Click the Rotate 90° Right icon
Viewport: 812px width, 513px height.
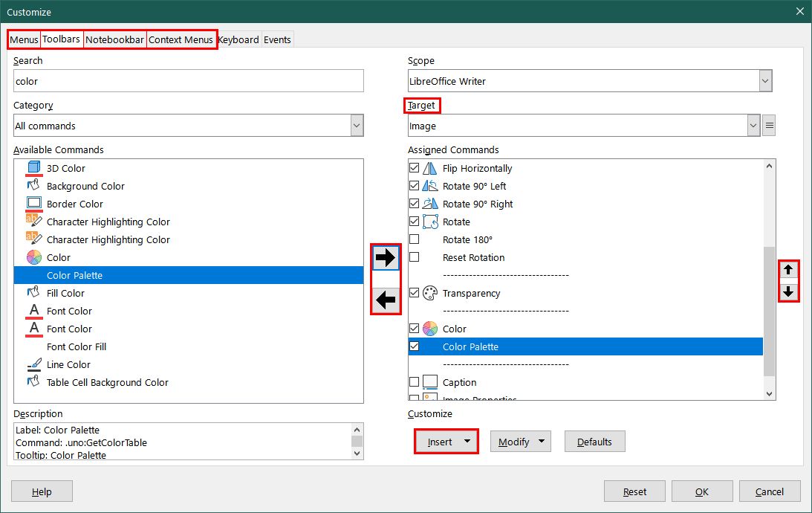tap(430, 204)
